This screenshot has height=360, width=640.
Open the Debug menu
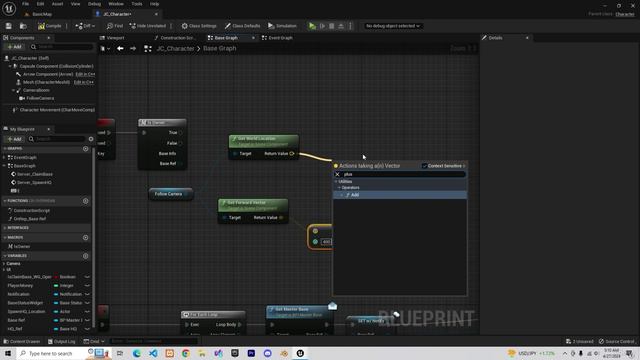coord(94,4)
